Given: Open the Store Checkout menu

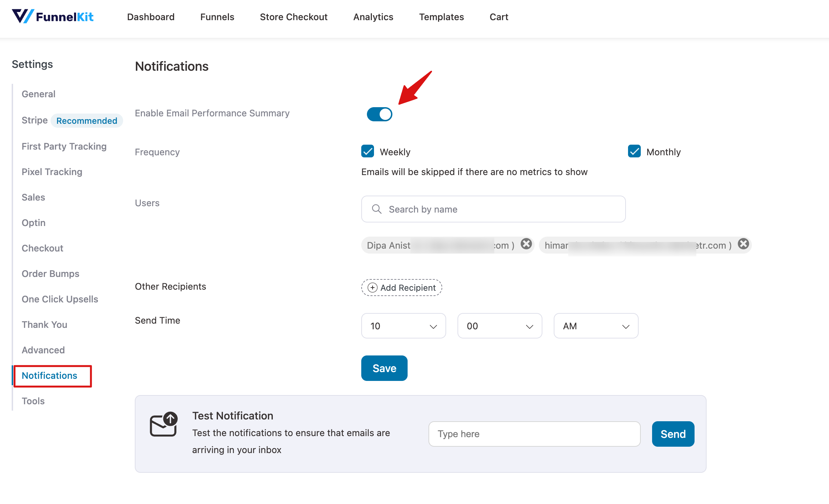Looking at the screenshot, I should (x=294, y=17).
